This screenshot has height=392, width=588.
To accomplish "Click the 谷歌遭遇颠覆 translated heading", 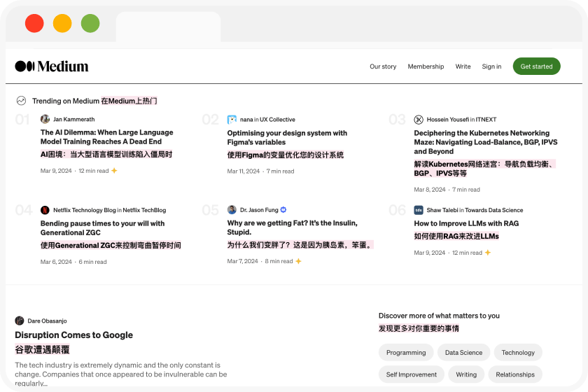I will [x=42, y=349].
